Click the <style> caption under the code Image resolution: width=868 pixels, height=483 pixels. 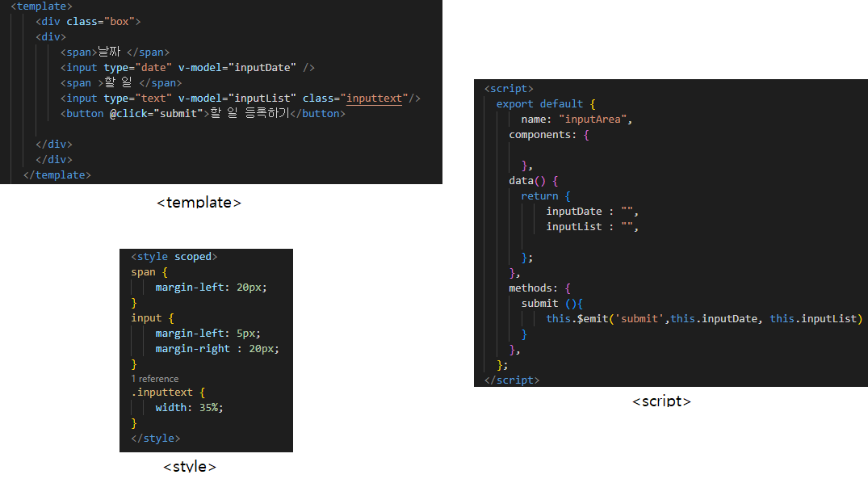pos(189,466)
